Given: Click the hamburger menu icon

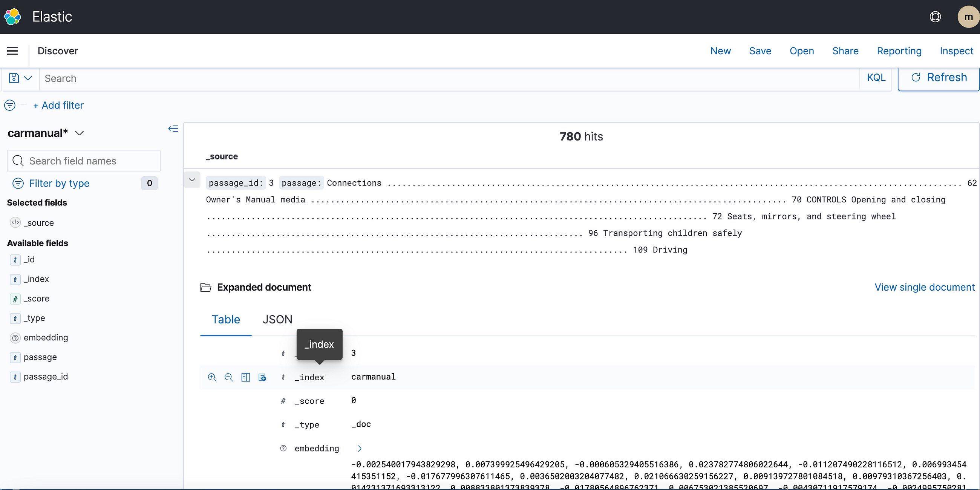Looking at the screenshot, I should click(12, 51).
